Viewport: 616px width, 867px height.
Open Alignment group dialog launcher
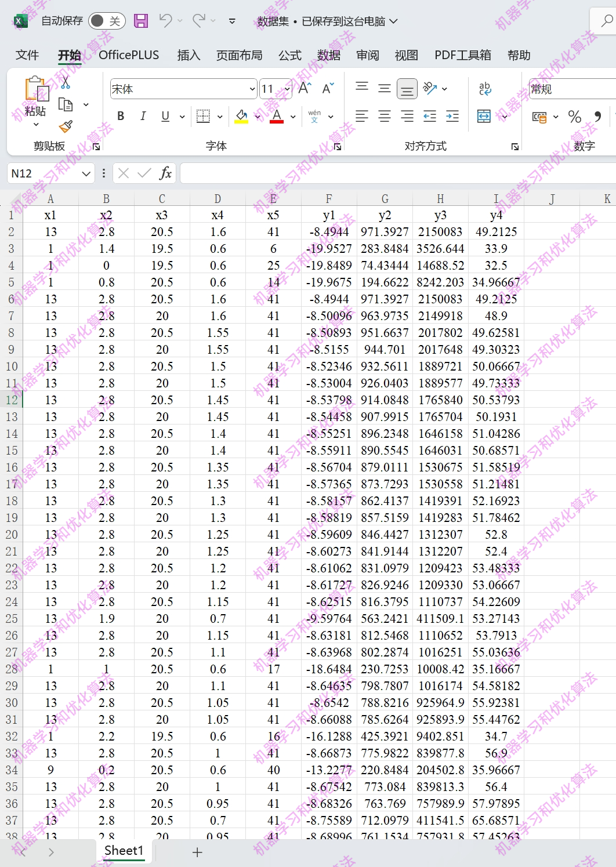coord(514,147)
